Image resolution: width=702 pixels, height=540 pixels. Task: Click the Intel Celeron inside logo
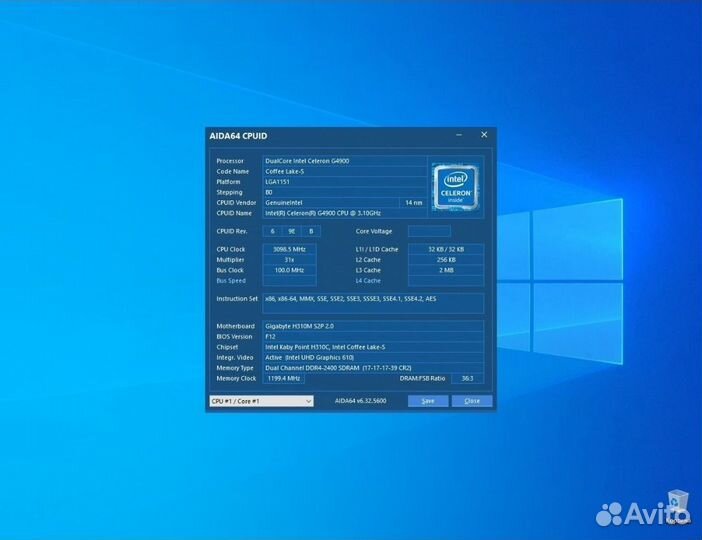tap(456, 187)
